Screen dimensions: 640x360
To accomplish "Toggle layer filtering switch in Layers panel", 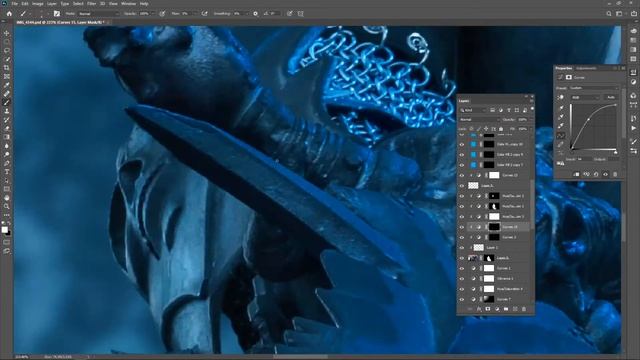I will (532, 109).
